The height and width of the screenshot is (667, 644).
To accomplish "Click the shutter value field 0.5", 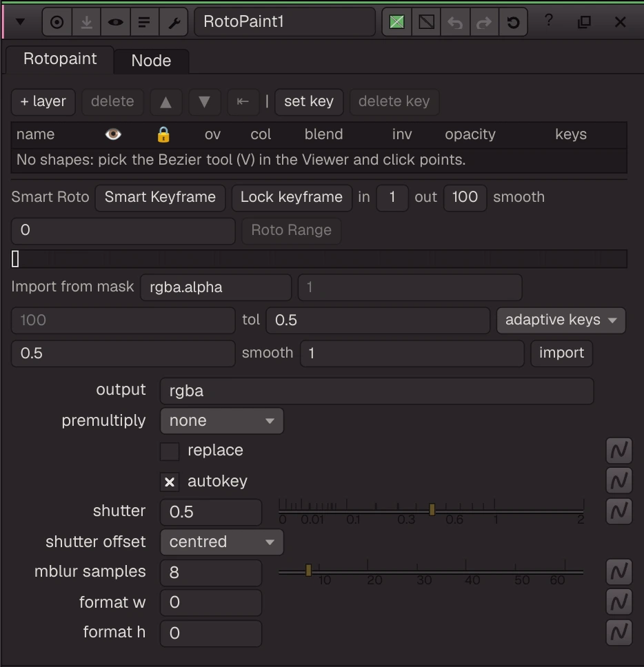I will (x=211, y=512).
